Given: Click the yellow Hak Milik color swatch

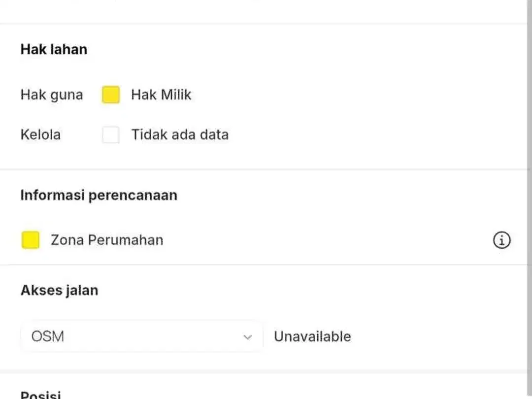Looking at the screenshot, I should coord(111,95).
